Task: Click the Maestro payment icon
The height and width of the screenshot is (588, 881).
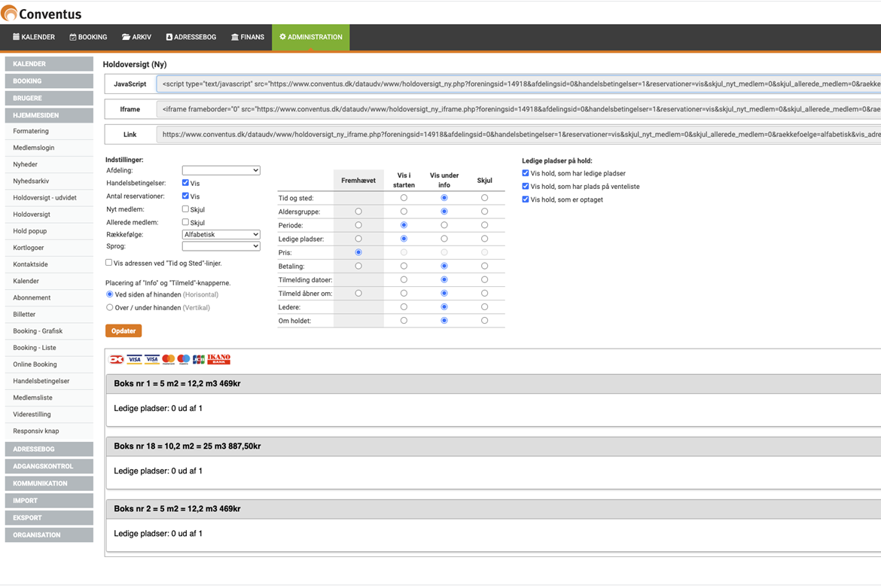Action: [184, 360]
